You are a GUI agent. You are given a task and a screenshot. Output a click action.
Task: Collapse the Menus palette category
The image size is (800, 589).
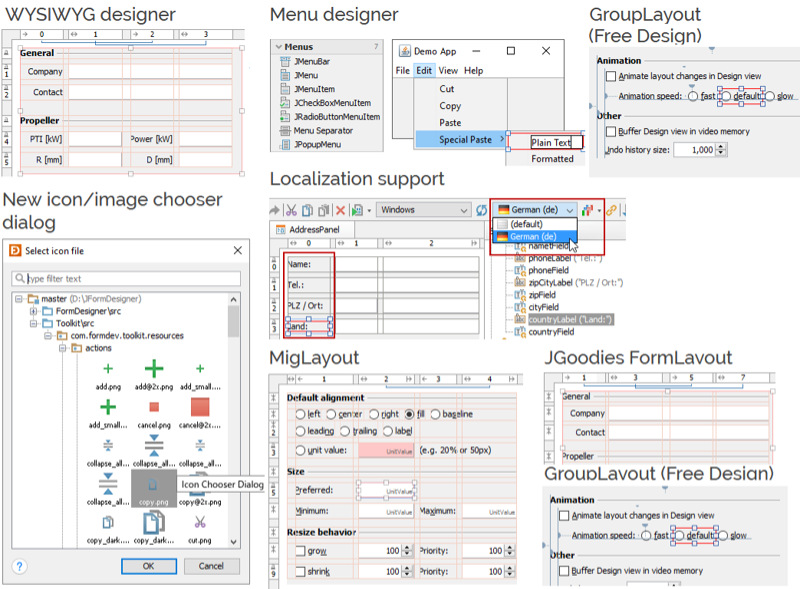coord(279,46)
